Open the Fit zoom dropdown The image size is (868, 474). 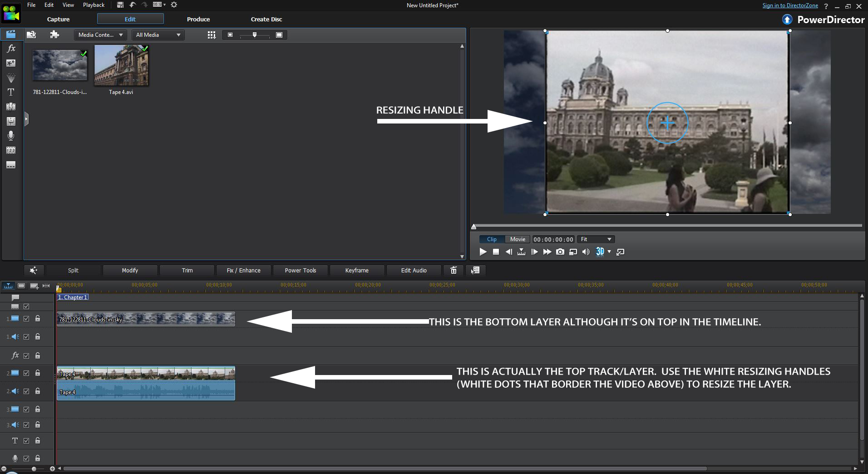coord(596,239)
